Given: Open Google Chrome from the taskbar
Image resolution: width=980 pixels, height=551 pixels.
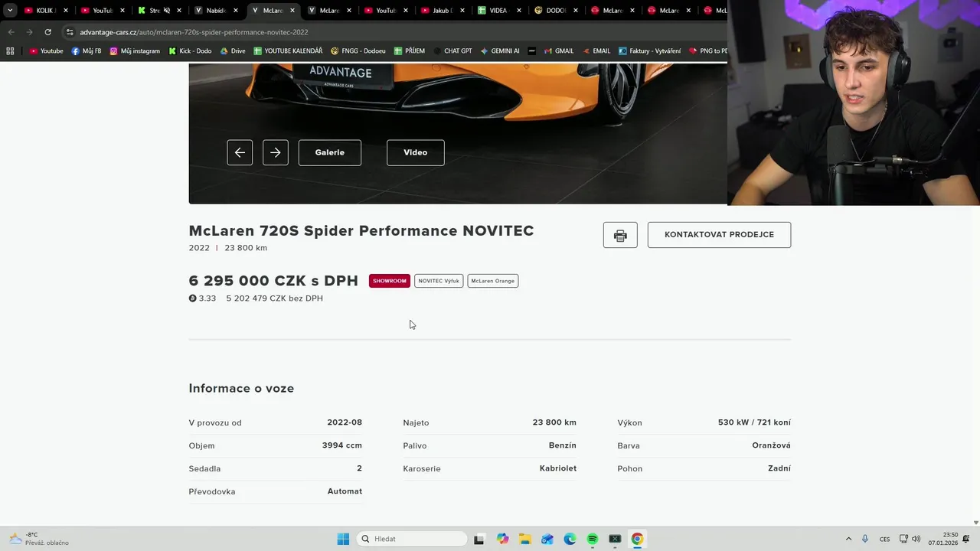Looking at the screenshot, I should tap(637, 539).
